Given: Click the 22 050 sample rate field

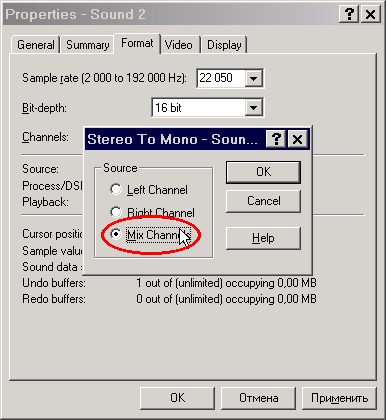Looking at the screenshot, I should point(221,78).
